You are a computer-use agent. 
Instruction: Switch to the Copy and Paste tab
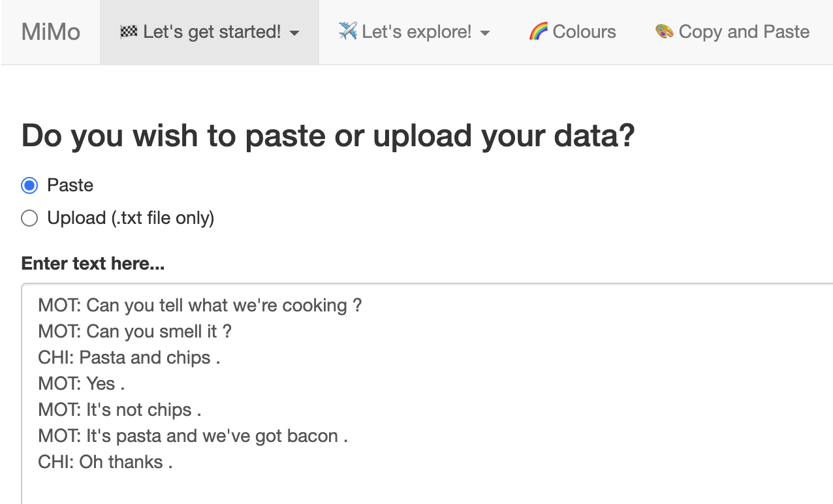(744, 31)
